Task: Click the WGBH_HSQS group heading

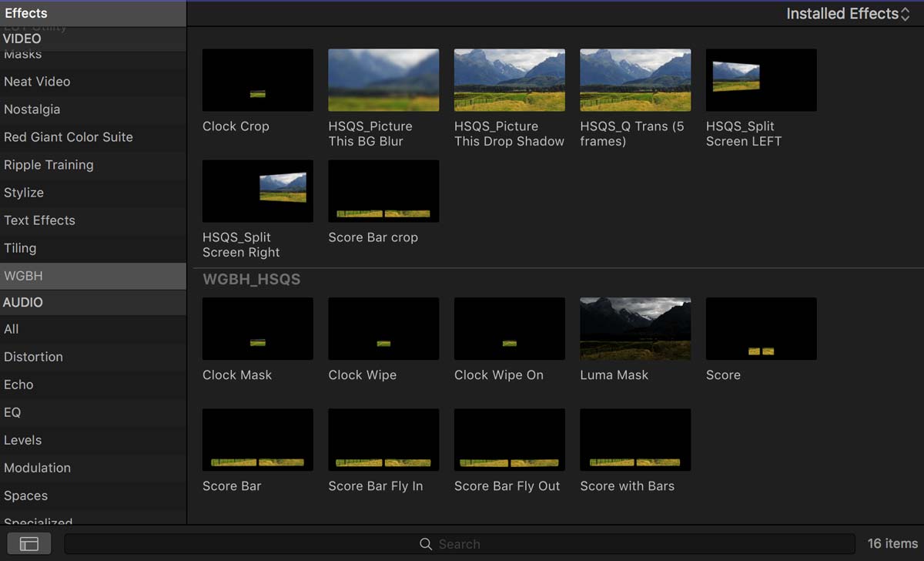Action: pyautogui.click(x=252, y=280)
